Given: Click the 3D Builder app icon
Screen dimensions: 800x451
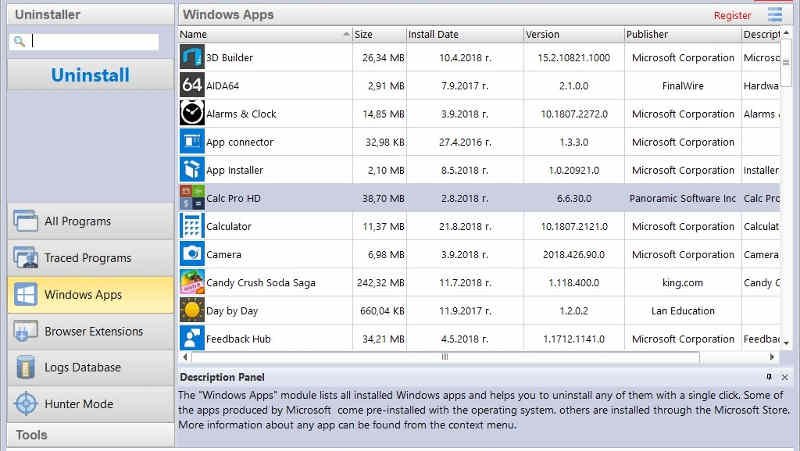Looking at the screenshot, I should point(192,57).
